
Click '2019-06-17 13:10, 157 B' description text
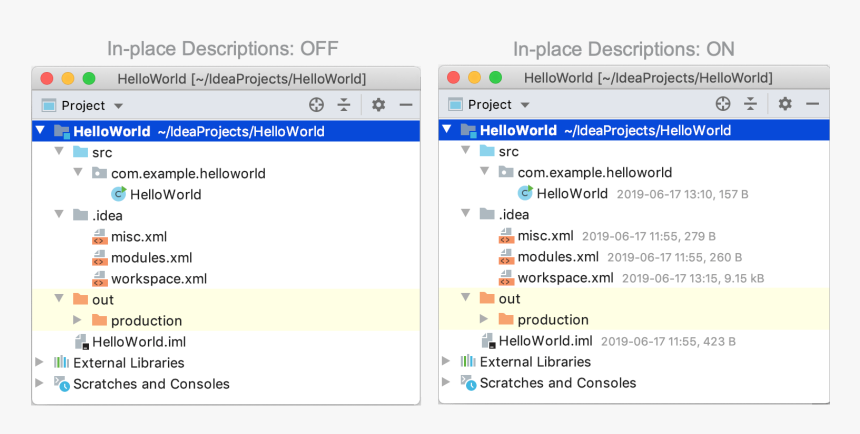click(x=682, y=194)
